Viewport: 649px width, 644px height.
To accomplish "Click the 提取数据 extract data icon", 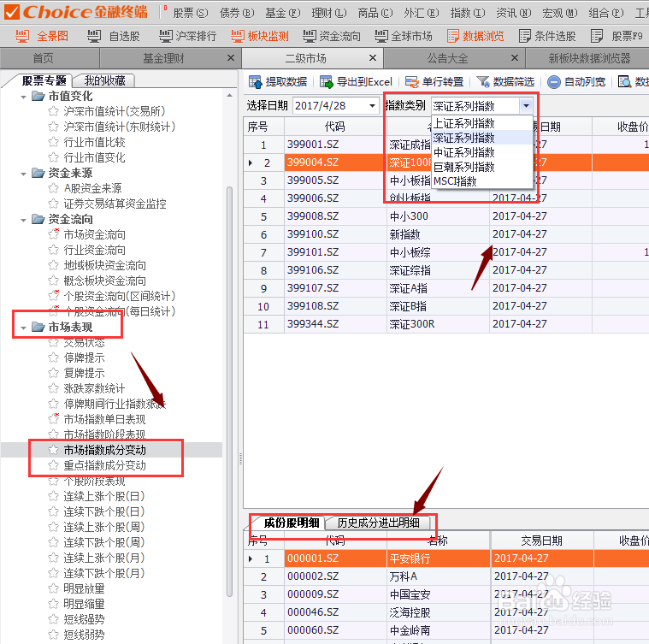I will coord(256,82).
